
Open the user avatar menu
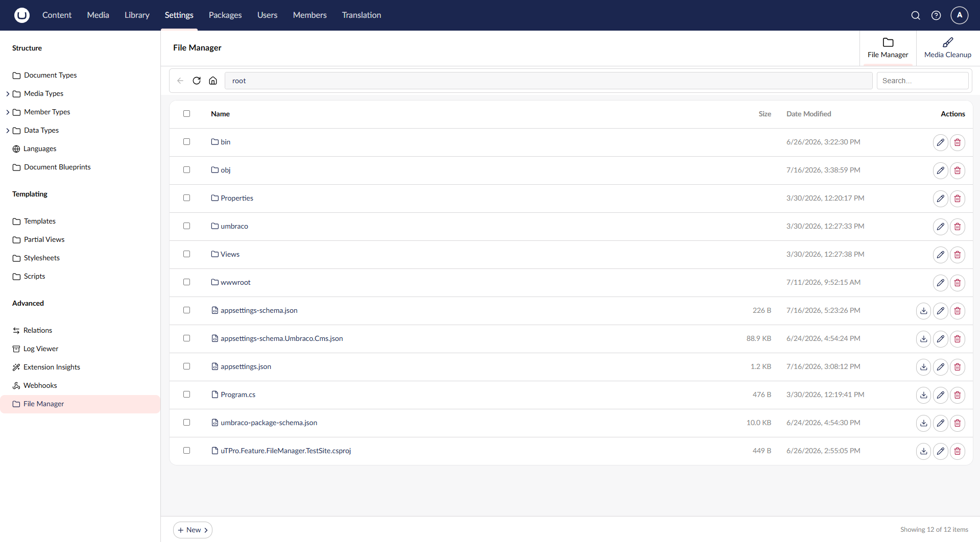click(x=960, y=15)
